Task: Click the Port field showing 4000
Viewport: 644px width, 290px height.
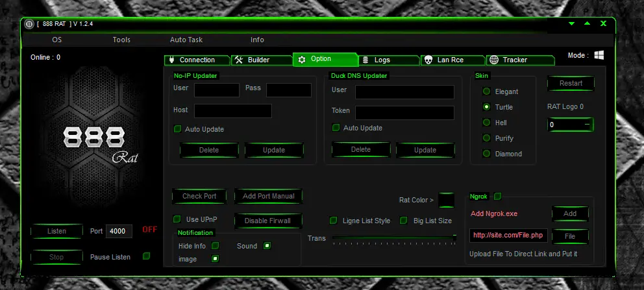Action: click(119, 231)
